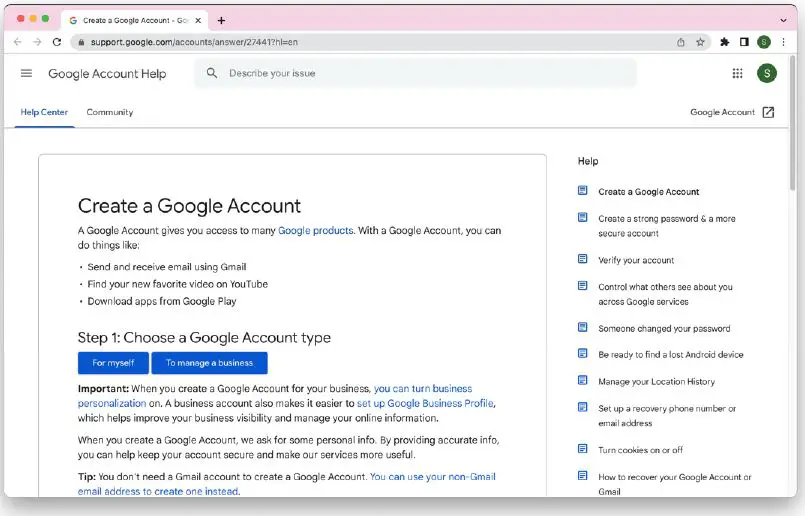
Task: Open a new browser tab
Action: (x=221, y=20)
